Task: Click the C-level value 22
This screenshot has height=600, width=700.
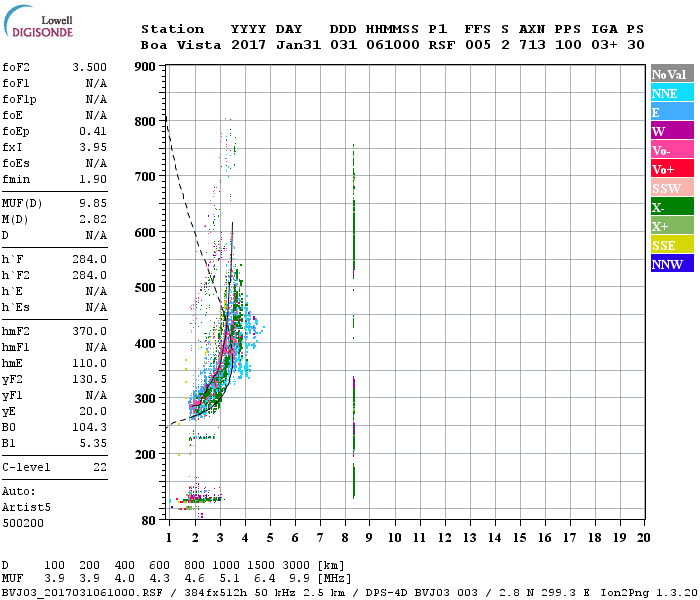Action: point(99,467)
